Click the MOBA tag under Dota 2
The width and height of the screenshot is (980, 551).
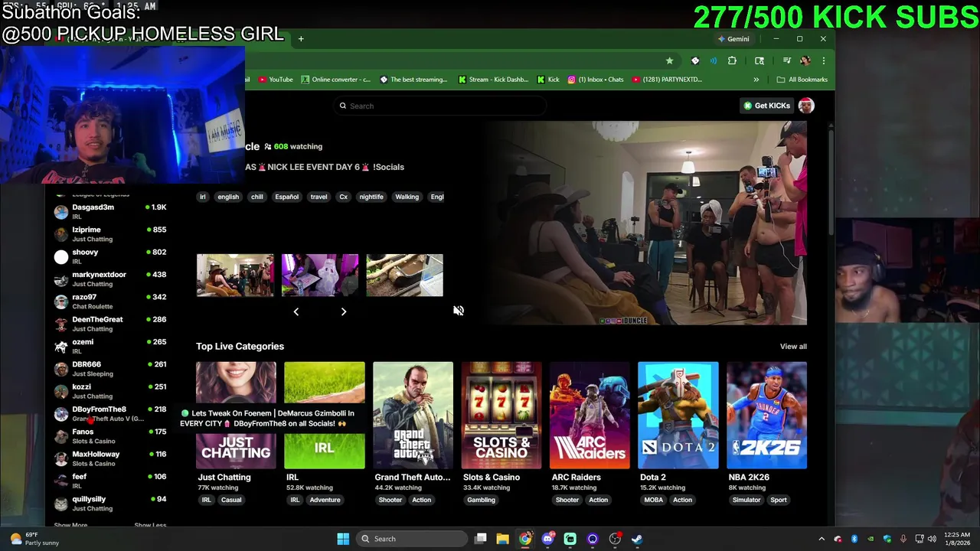click(x=654, y=500)
